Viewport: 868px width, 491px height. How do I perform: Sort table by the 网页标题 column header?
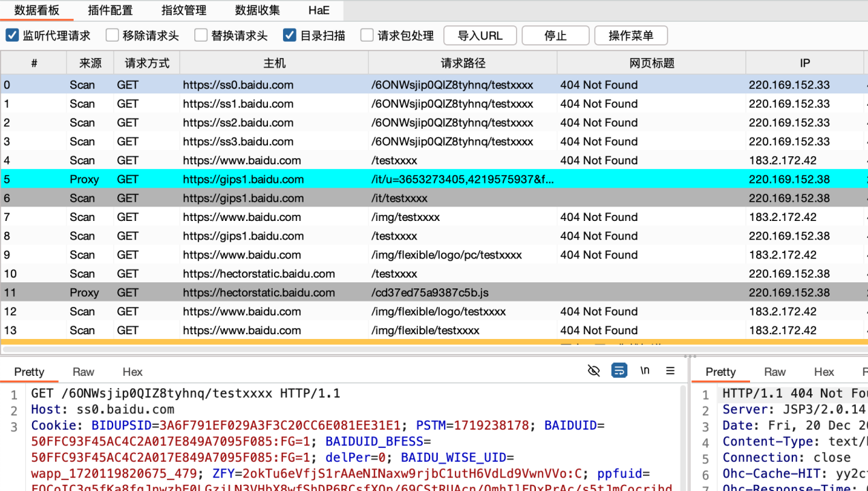tap(651, 63)
